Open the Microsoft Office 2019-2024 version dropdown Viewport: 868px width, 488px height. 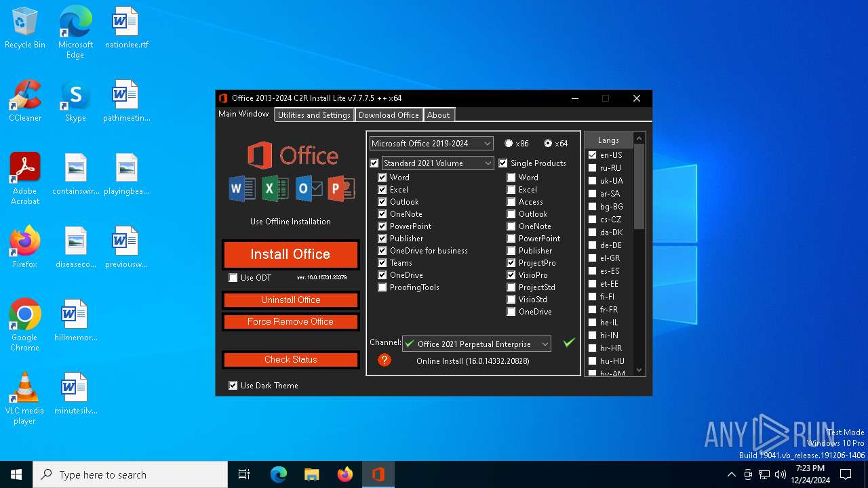click(x=431, y=144)
